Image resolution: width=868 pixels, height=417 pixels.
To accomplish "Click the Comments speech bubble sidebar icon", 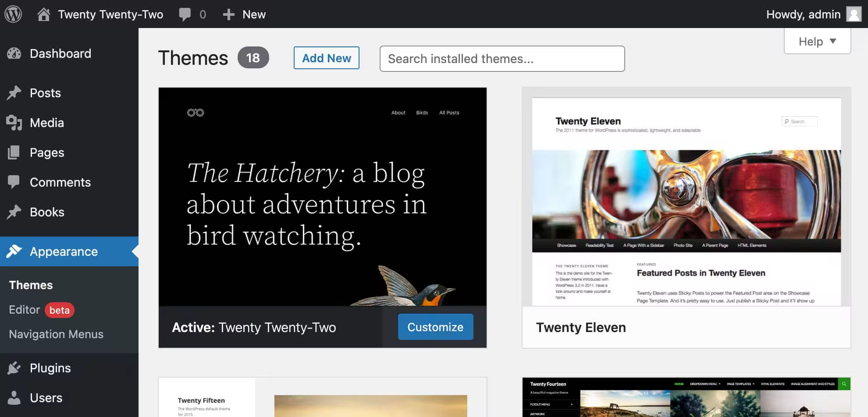I will tap(14, 182).
